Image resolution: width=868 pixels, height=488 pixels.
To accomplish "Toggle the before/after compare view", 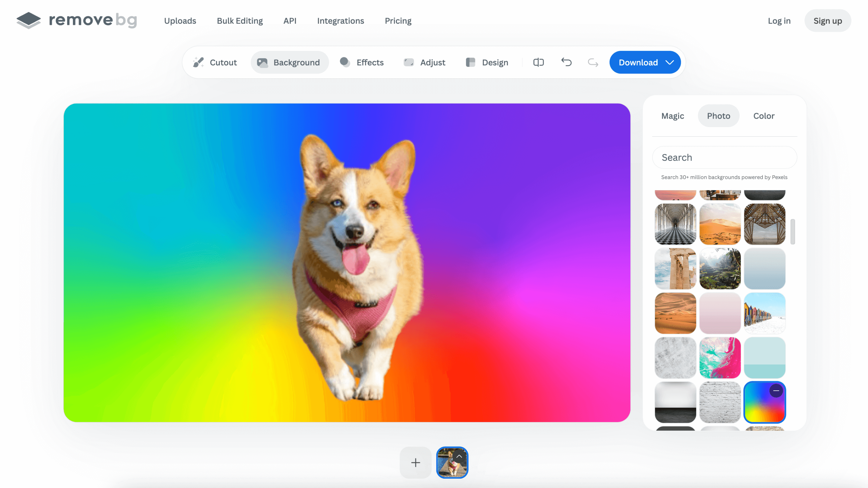I will pos(539,62).
